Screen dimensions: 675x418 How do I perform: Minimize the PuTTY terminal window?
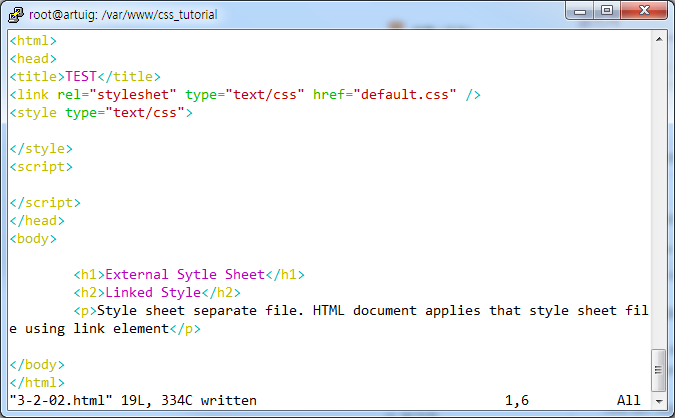(x=579, y=10)
